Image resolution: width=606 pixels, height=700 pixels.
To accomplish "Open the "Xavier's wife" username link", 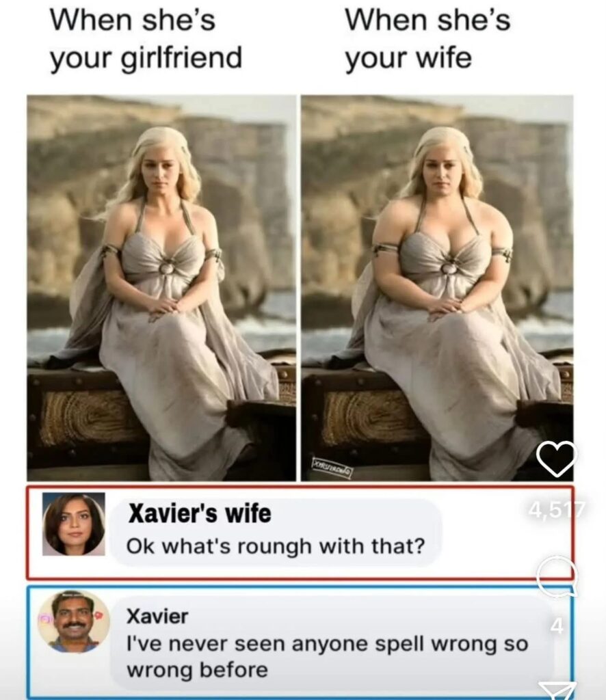I will (200, 513).
